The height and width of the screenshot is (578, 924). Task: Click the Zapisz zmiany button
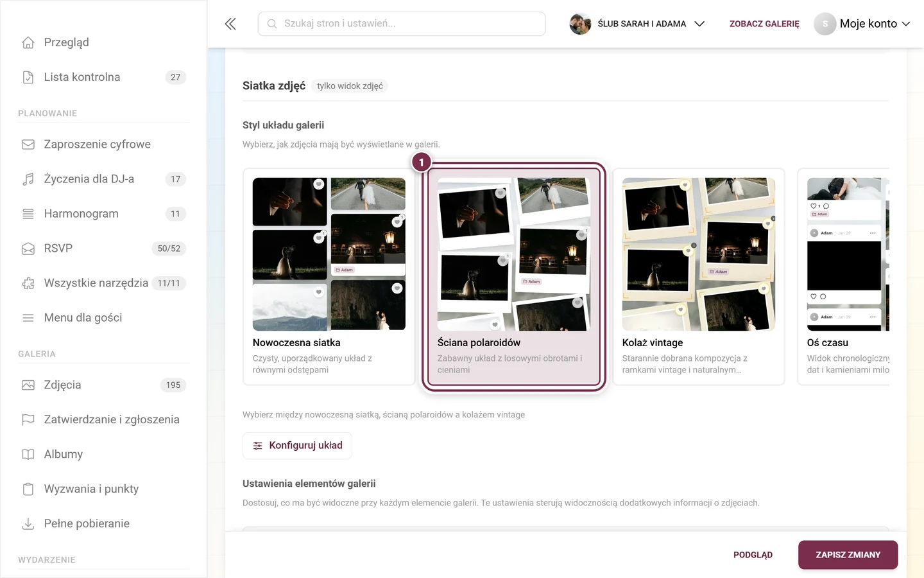pyautogui.click(x=848, y=555)
